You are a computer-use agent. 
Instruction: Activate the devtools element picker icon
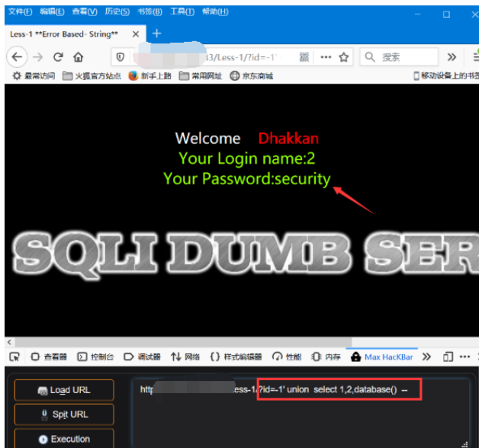[14, 357]
